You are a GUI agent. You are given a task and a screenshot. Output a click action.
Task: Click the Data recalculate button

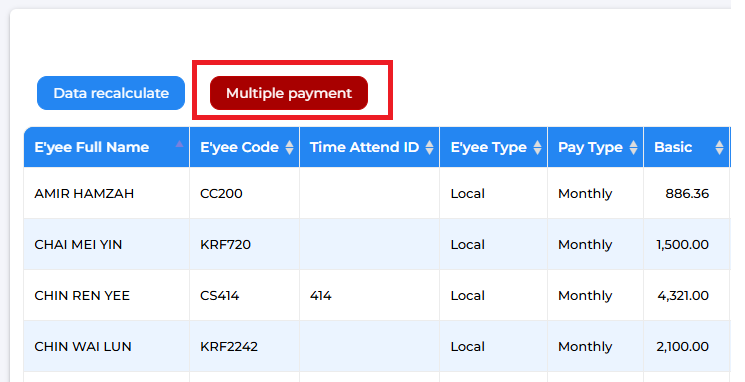(x=111, y=93)
